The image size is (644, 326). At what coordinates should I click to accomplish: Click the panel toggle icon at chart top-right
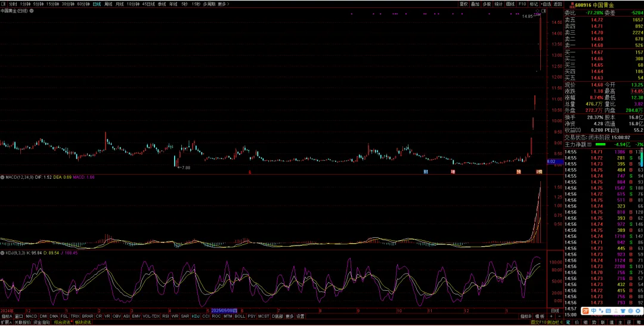click(x=543, y=11)
